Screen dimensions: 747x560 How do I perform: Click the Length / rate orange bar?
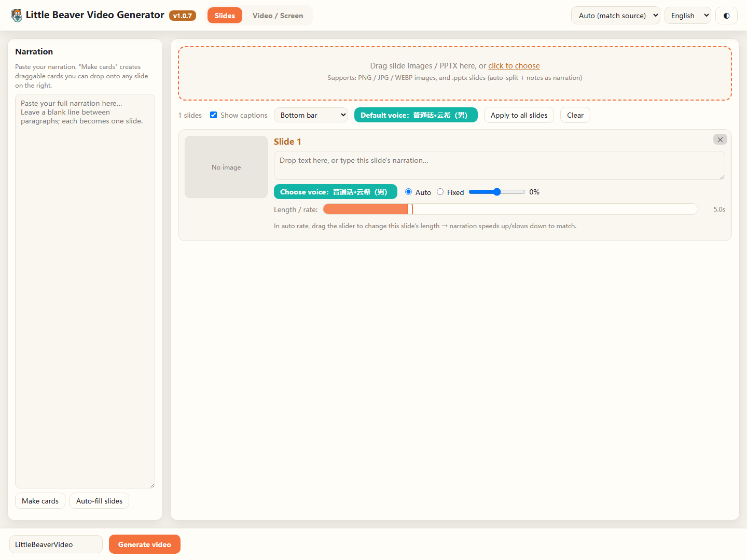510,209
